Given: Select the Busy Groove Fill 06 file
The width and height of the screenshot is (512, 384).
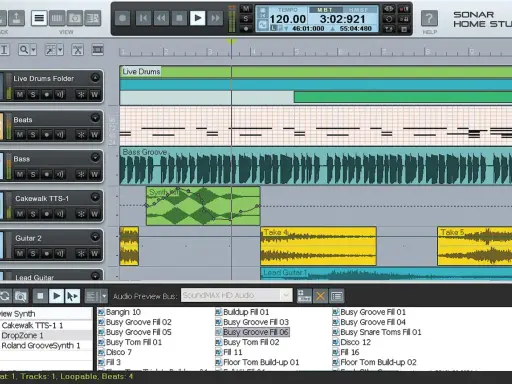Looking at the screenshot, I should (x=252, y=332).
